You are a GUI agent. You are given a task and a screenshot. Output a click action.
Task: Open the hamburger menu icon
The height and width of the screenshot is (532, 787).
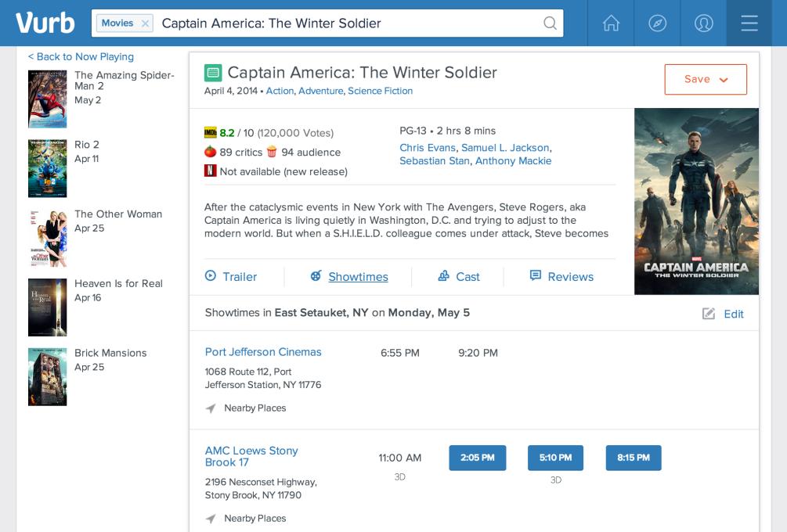[749, 23]
